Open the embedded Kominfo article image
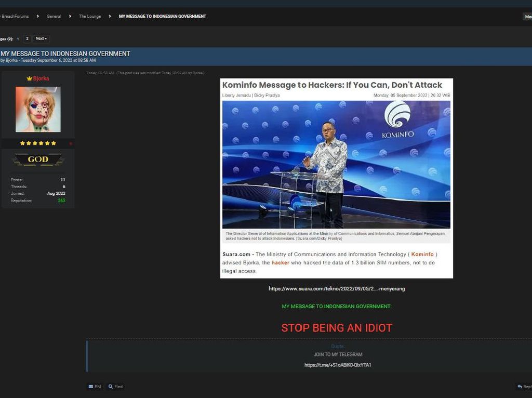This screenshot has height=398, width=532. click(337, 178)
